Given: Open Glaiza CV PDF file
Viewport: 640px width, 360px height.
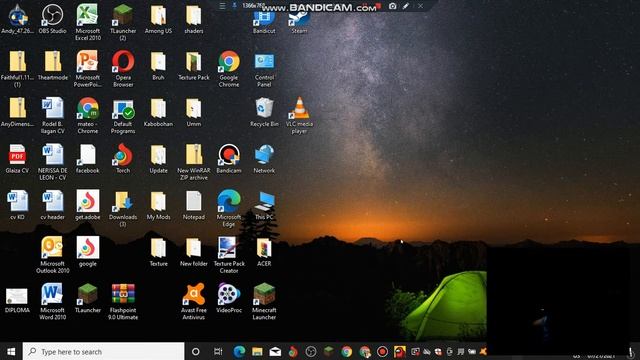Looking at the screenshot, I should click(17, 159).
